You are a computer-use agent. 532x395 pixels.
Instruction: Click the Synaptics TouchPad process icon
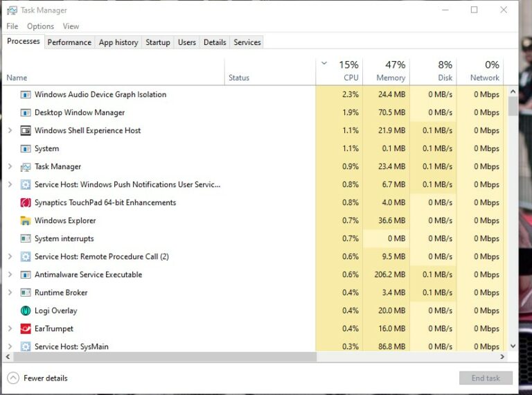click(x=26, y=202)
